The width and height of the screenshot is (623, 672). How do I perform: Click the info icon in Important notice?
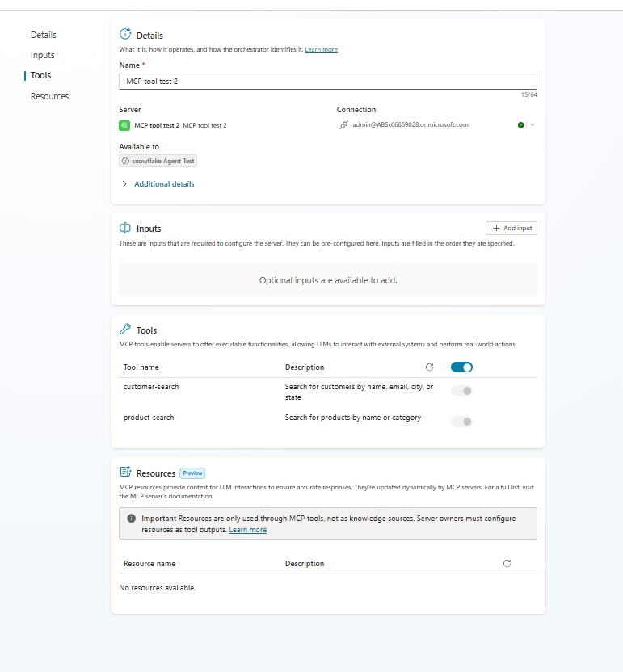coord(131,519)
